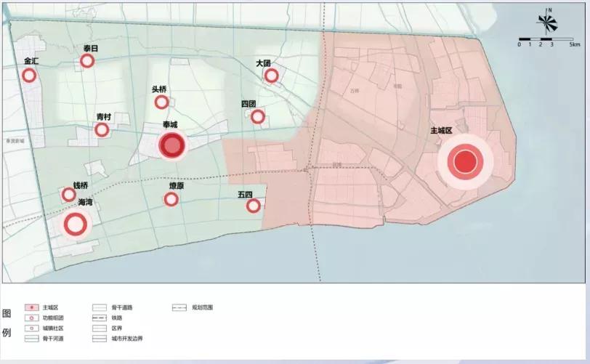Click the red ring marker below 燎原
Viewport: 590px width, 364px height.
[171, 199]
